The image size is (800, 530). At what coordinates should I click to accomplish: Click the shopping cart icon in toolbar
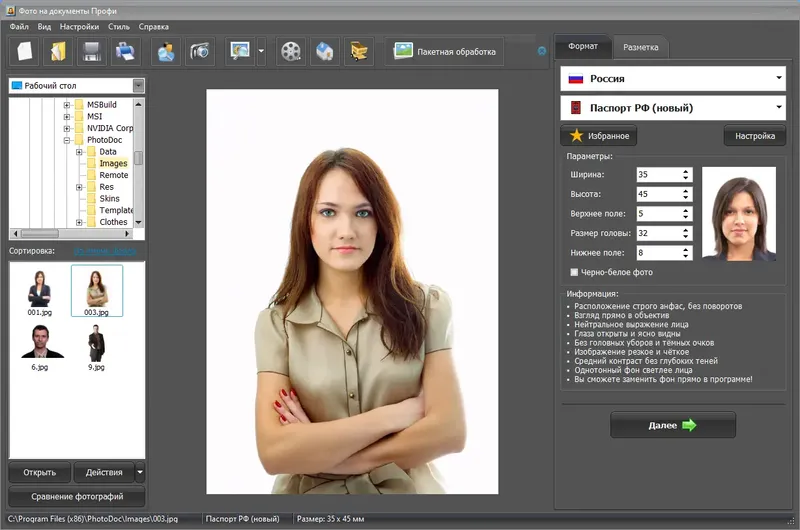(358, 51)
